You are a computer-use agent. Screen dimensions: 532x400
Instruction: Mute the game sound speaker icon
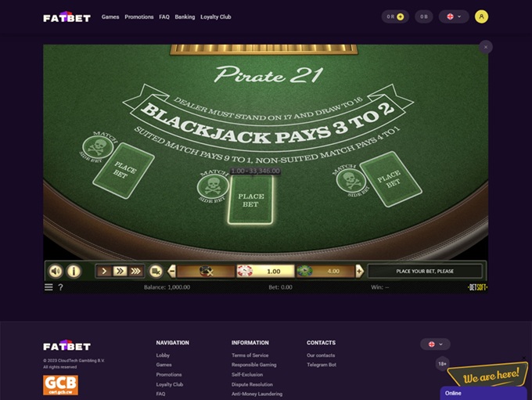coord(56,271)
